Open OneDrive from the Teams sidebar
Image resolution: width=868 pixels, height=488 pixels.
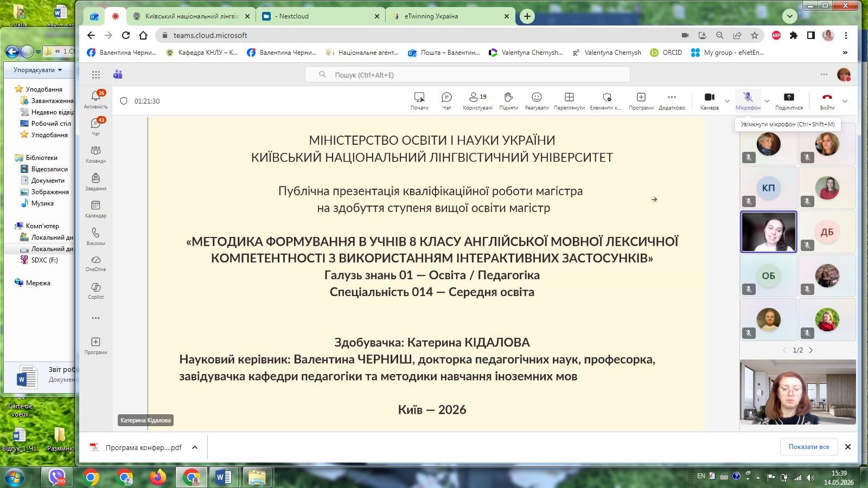point(95,263)
